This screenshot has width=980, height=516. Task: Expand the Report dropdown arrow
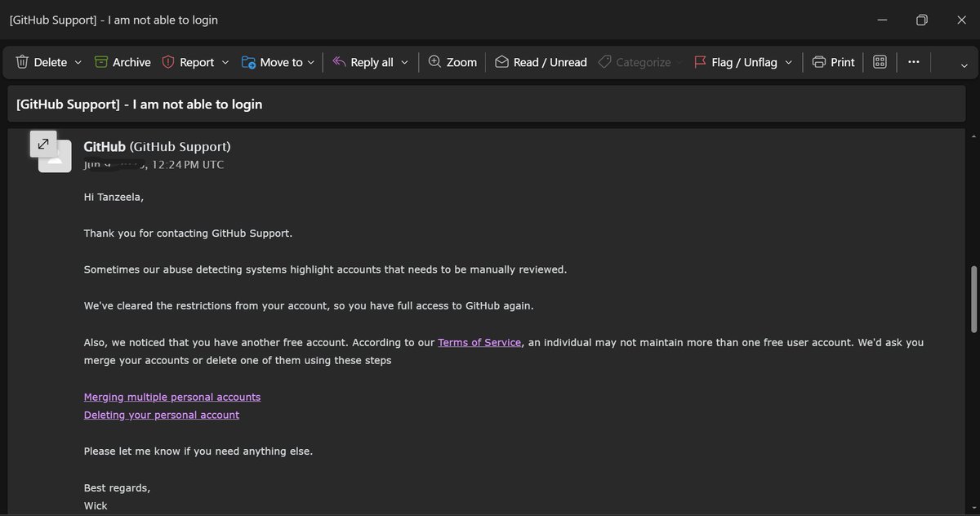click(x=225, y=63)
